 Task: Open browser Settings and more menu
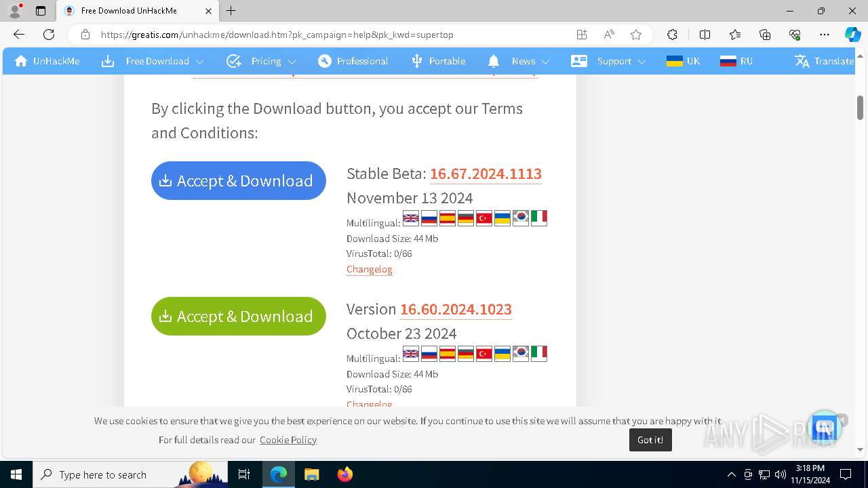point(825,35)
